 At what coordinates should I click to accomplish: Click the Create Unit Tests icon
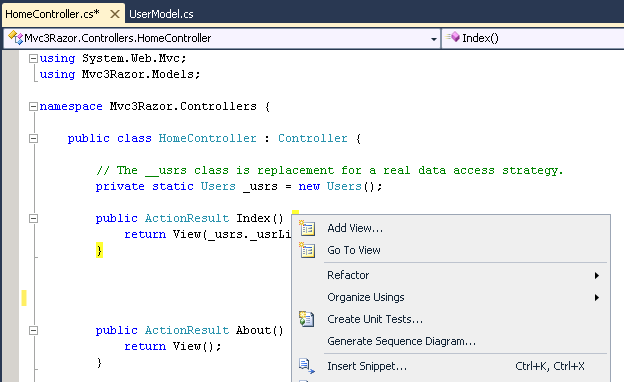pos(306,319)
